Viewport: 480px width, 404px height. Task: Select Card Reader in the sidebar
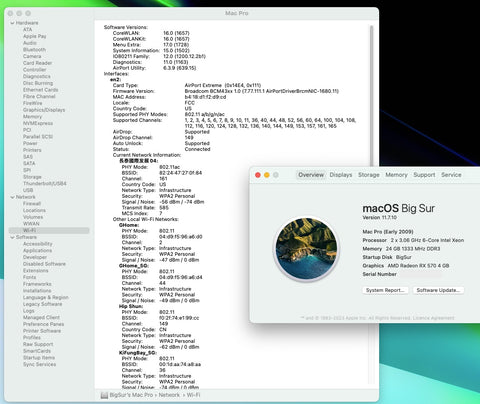(x=37, y=63)
